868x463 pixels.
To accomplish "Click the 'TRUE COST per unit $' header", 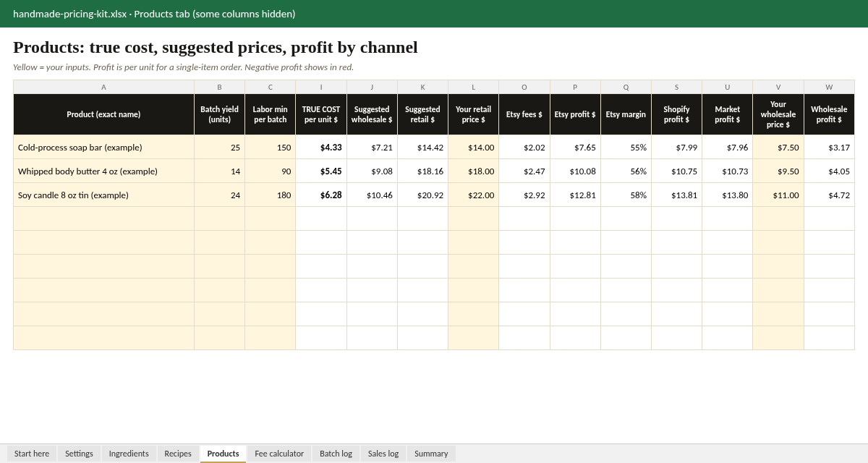I will click(x=321, y=114).
